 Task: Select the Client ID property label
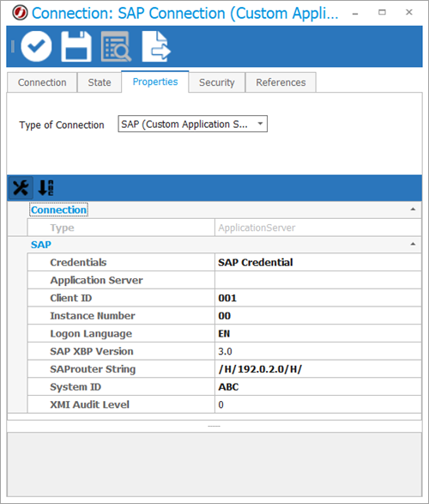[x=70, y=298]
